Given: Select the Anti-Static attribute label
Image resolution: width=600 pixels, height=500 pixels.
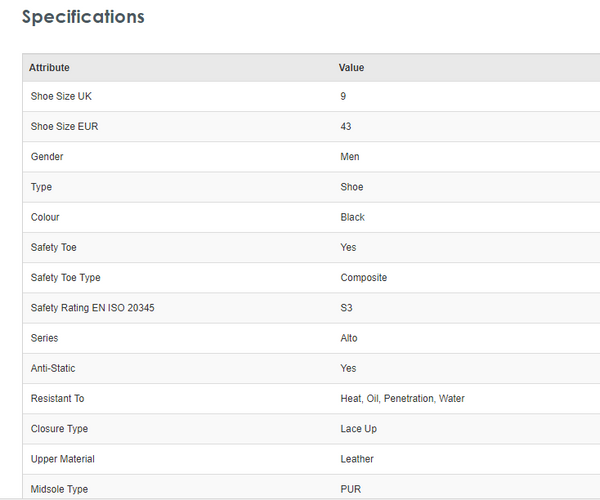Looking at the screenshot, I should [x=53, y=368].
